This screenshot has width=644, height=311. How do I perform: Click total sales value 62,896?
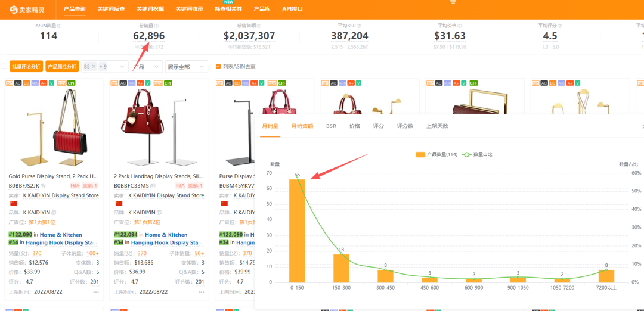(148, 36)
